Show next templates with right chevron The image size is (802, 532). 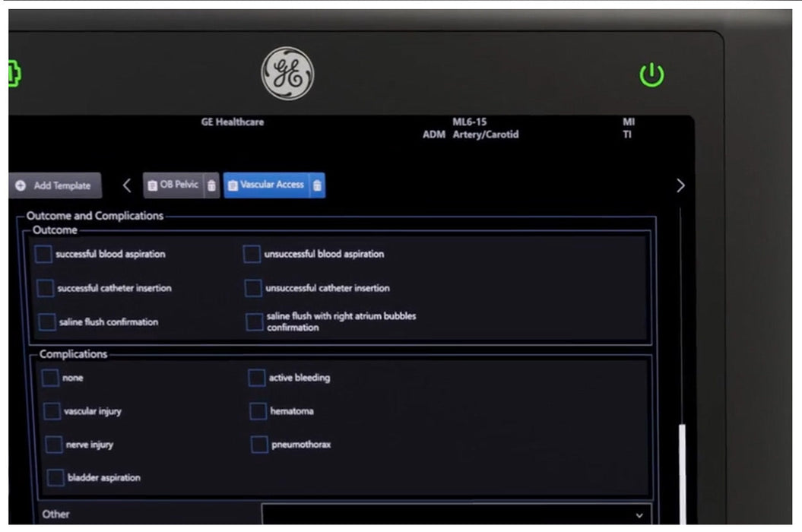pyautogui.click(x=680, y=185)
